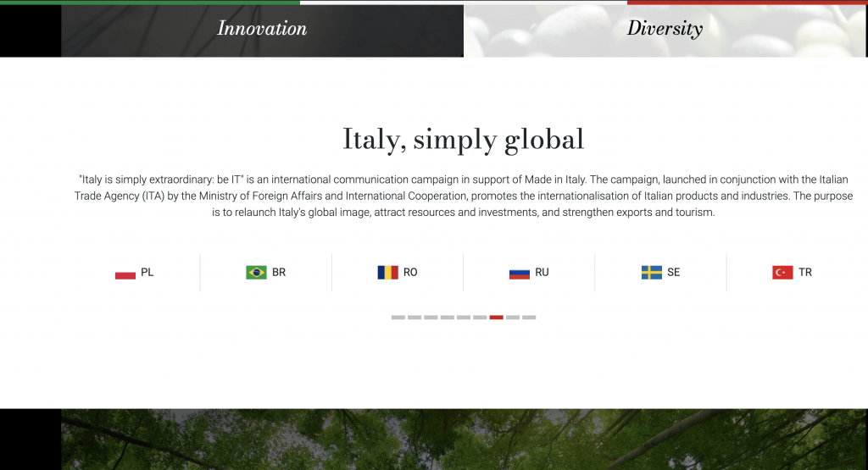The width and height of the screenshot is (868, 470).
Task: Go to second carousel page indicator
Action: 415,318
